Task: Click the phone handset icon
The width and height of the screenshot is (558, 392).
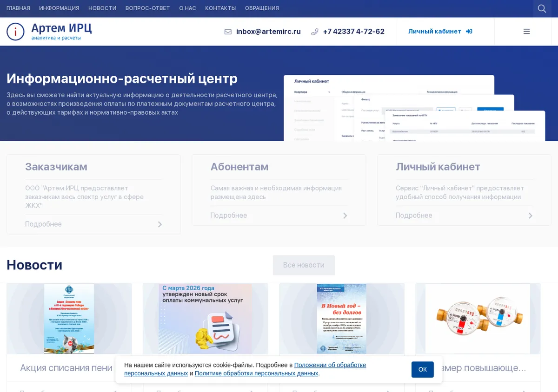Action: tap(315, 32)
